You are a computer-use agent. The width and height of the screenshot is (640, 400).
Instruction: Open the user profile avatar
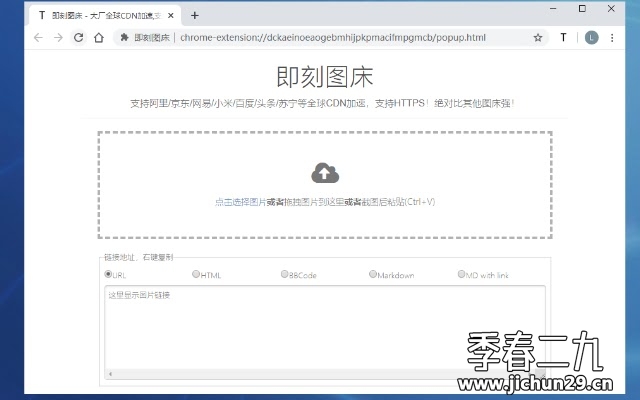pos(591,38)
